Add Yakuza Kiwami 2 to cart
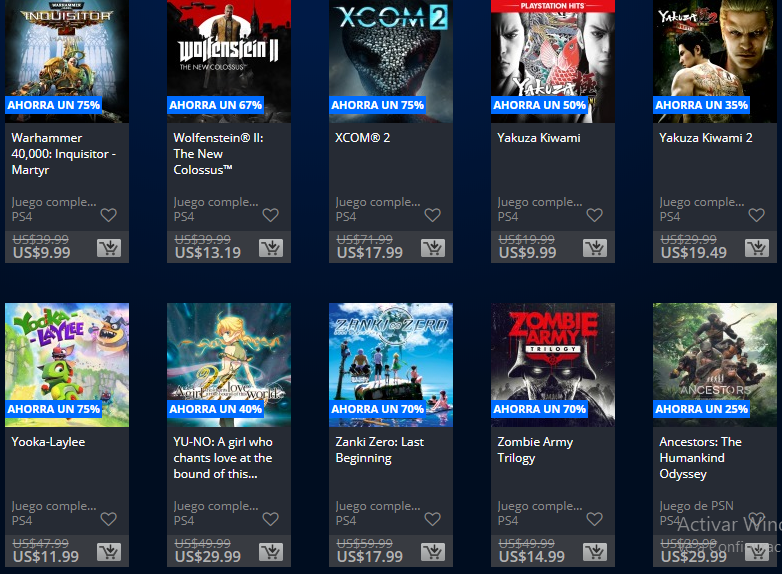Viewport: 782px width, 574px height. pyautogui.click(x=757, y=248)
